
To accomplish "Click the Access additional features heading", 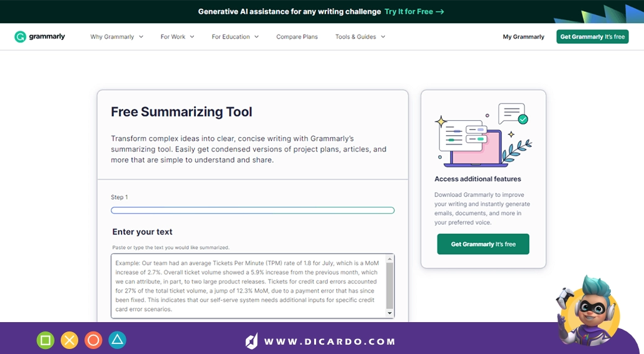I will point(478,179).
